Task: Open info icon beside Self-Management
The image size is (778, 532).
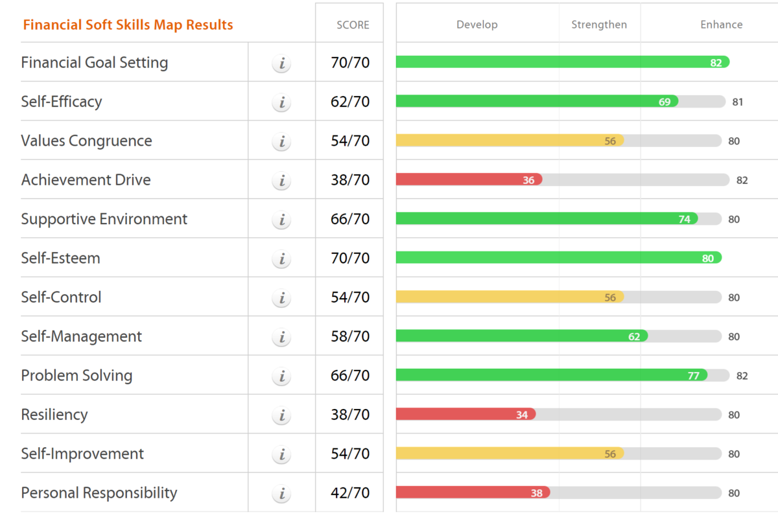Action: coord(281,337)
